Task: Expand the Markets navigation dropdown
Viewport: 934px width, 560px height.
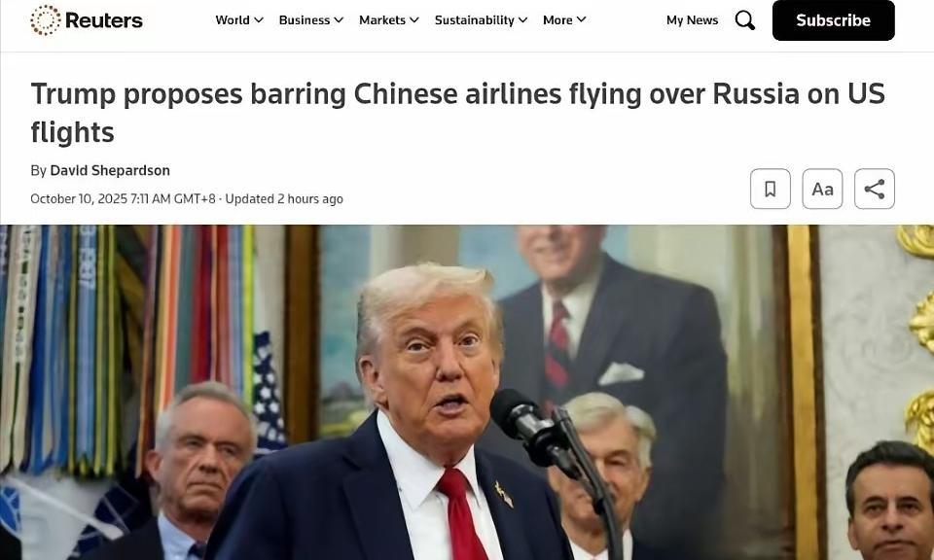Action: tap(388, 20)
